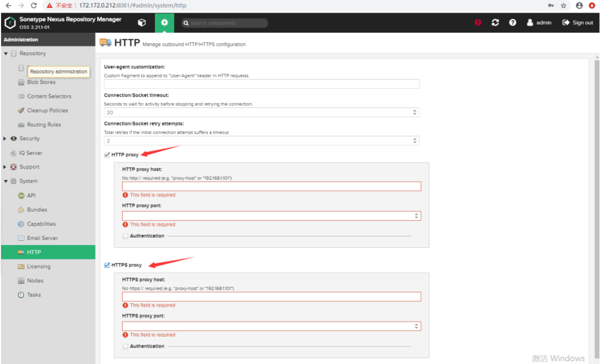Open the Help question mark icon
Image resolution: width=600 pixels, height=364 pixels.
pyautogui.click(x=512, y=23)
